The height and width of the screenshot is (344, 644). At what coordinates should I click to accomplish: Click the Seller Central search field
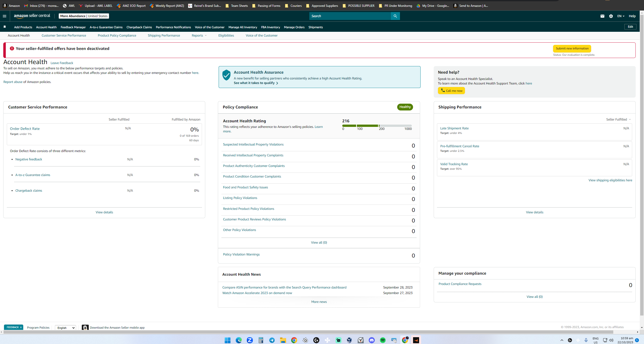(x=350, y=16)
